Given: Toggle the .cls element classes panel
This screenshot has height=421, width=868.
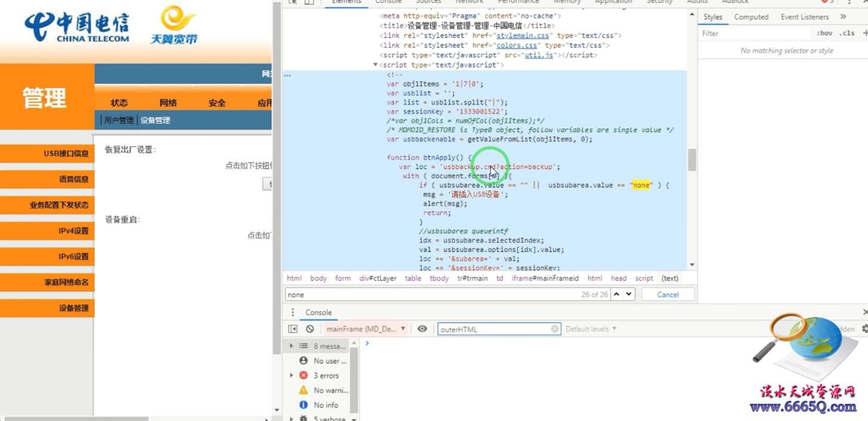Looking at the screenshot, I should (847, 33).
